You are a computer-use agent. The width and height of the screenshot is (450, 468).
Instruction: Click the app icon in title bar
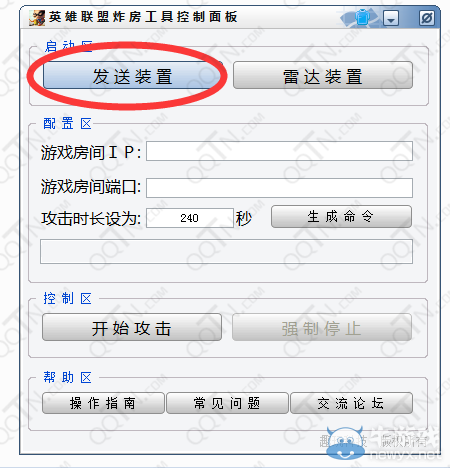pos(37,18)
